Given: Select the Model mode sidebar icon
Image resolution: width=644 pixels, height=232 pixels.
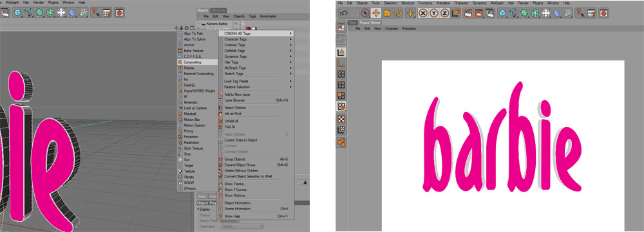Looking at the screenshot, I should click(x=341, y=53).
